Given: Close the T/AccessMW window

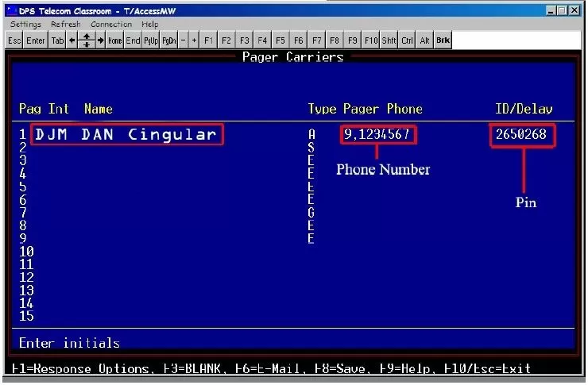Looking at the screenshot, I should coord(574,10).
